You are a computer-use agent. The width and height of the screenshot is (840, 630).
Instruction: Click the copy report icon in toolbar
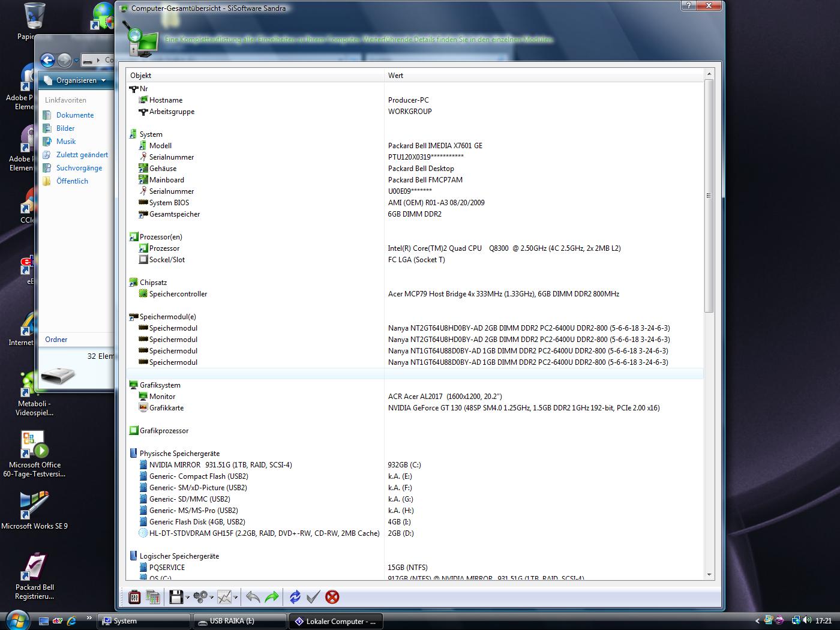coord(153,597)
